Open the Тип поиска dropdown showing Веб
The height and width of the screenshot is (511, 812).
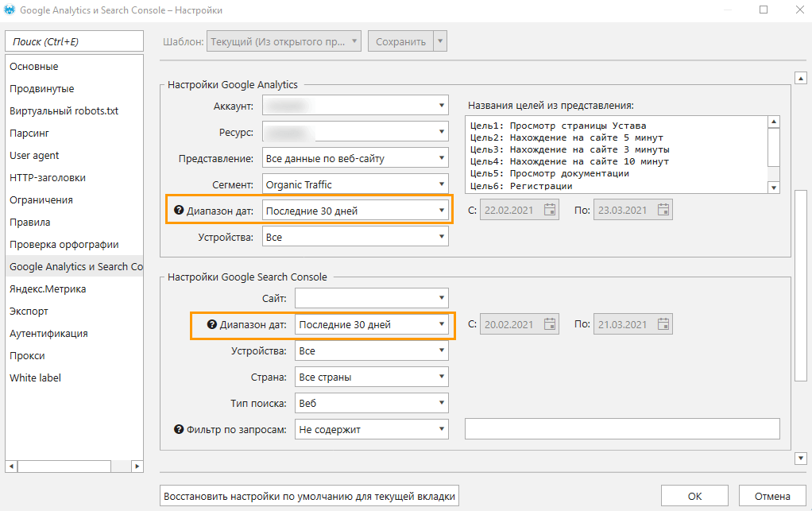pyautogui.click(x=372, y=403)
